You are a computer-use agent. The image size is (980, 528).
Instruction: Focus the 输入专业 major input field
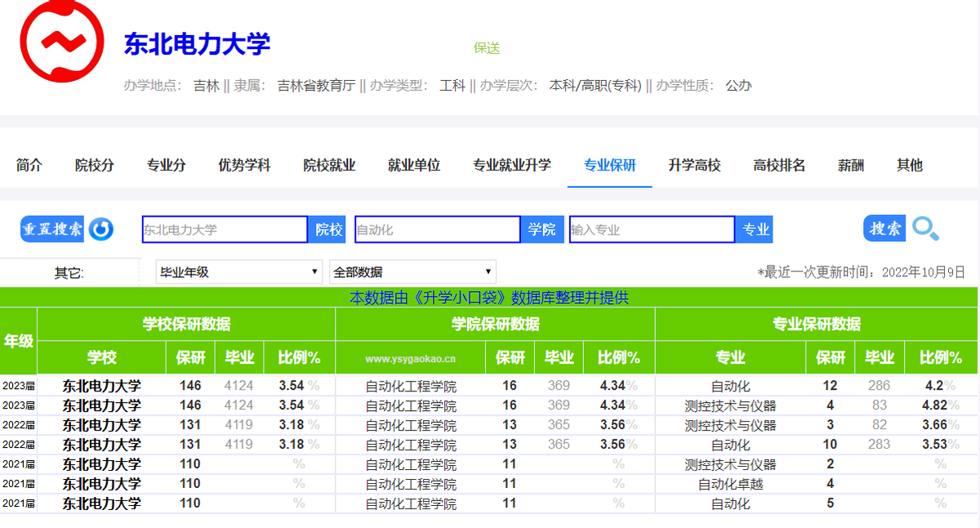pos(653,230)
